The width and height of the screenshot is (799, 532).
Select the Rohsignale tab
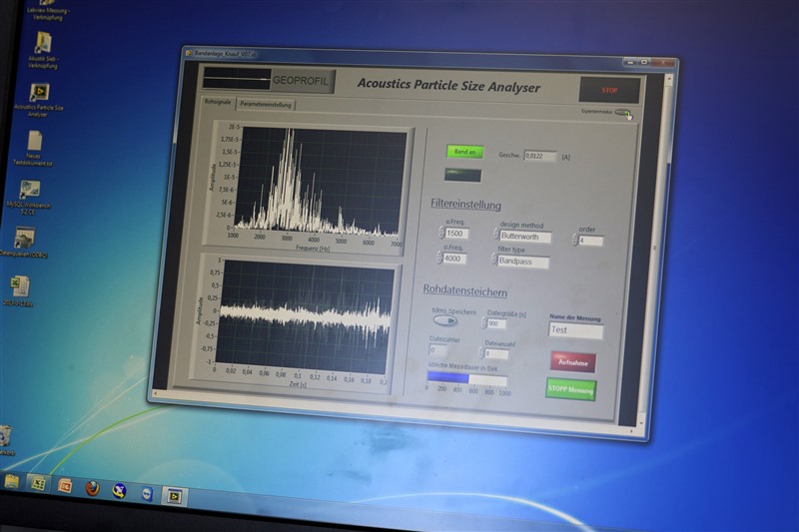pyautogui.click(x=218, y=102)
